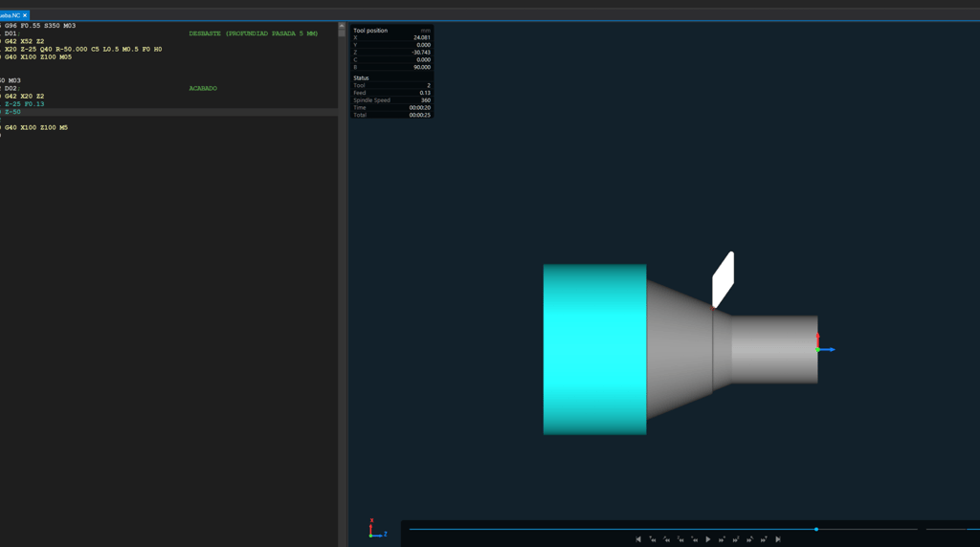Click rewind icon third left of Play
Viewport: 980px width, 547px height.
(x=666, y=539)
